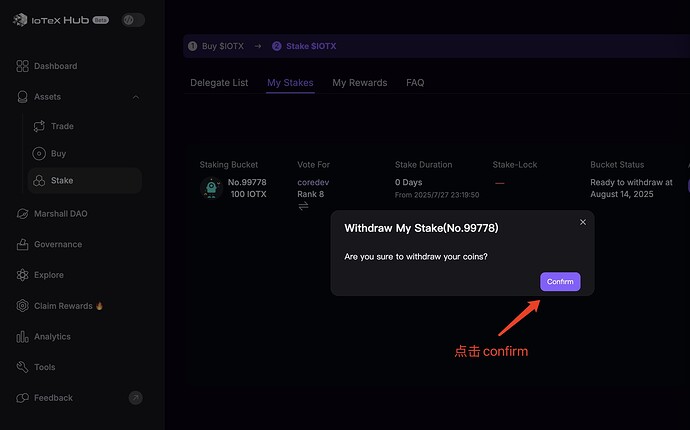
Task: Collapse the Assets section chevron
Action: [135, 97]
